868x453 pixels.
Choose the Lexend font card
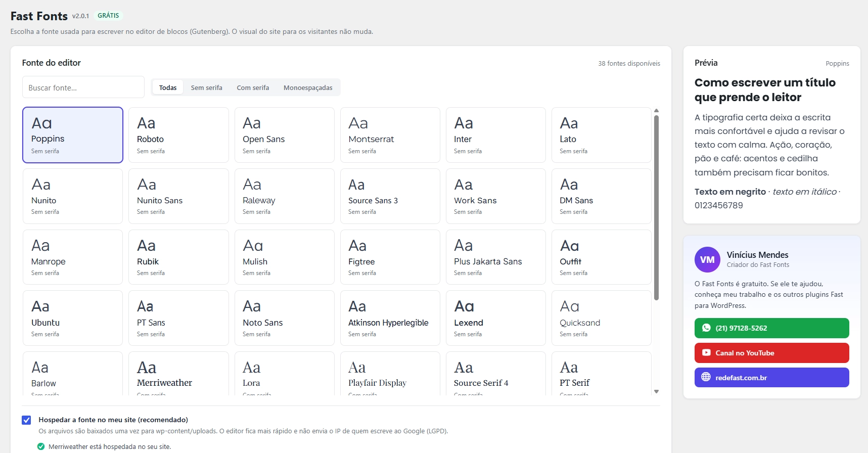(x=495, y=318)
